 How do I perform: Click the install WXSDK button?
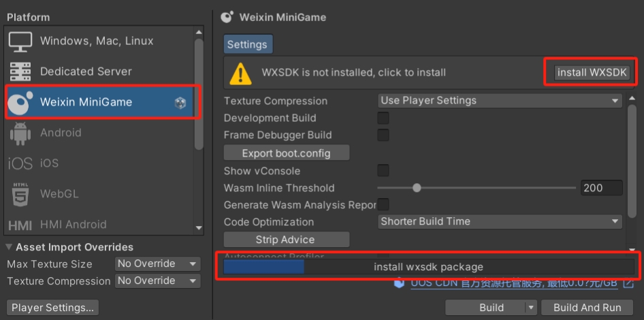point(592,73)
